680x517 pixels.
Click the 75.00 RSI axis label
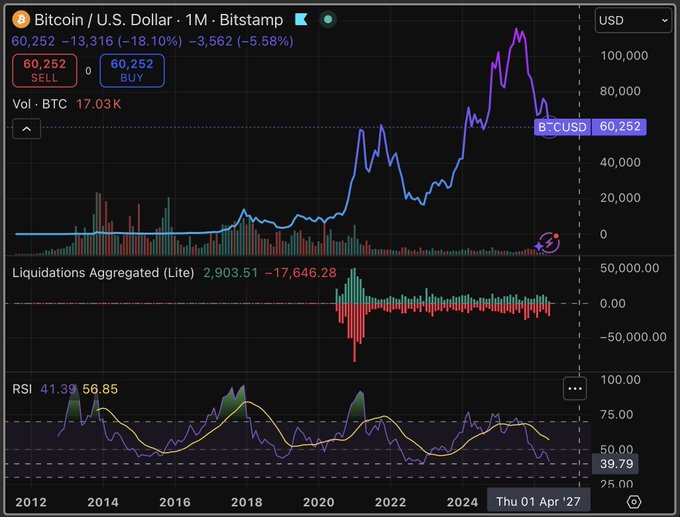[x=617, y=414]
